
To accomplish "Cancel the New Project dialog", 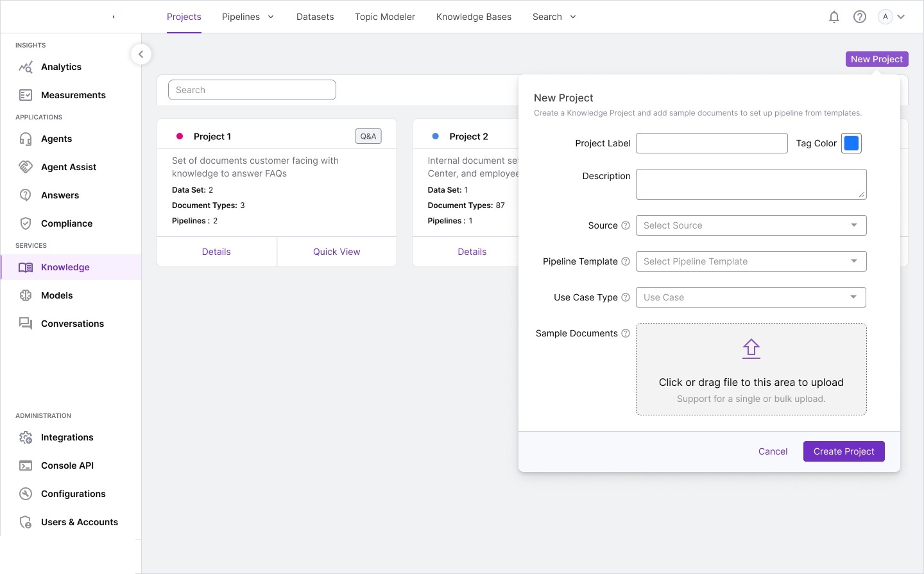I will (x=773, y=451).
